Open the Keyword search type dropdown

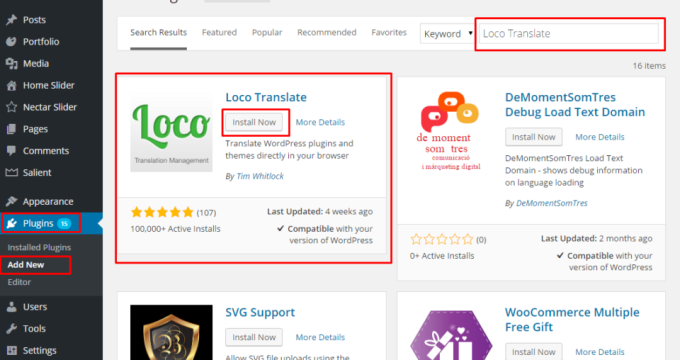click(x=447, y=34)
